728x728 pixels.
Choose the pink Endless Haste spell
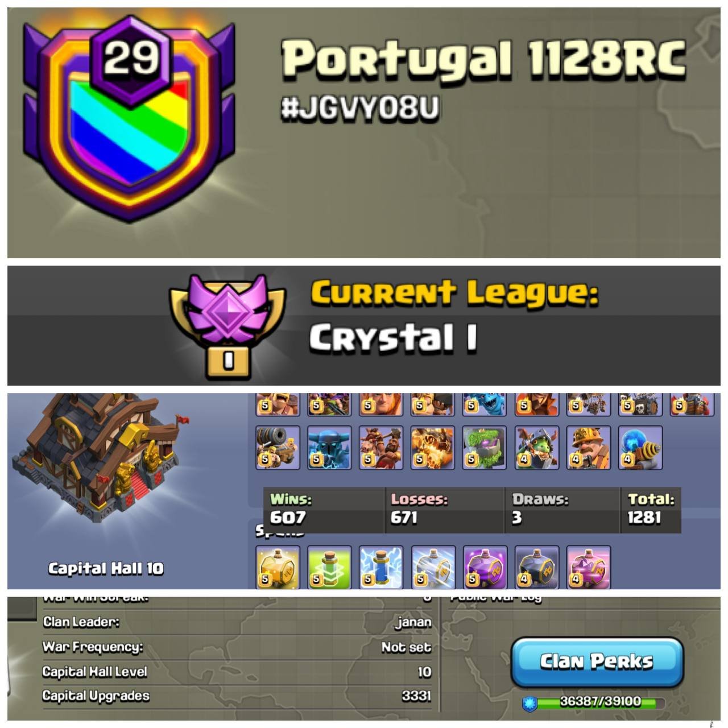[x=589, y=567]
